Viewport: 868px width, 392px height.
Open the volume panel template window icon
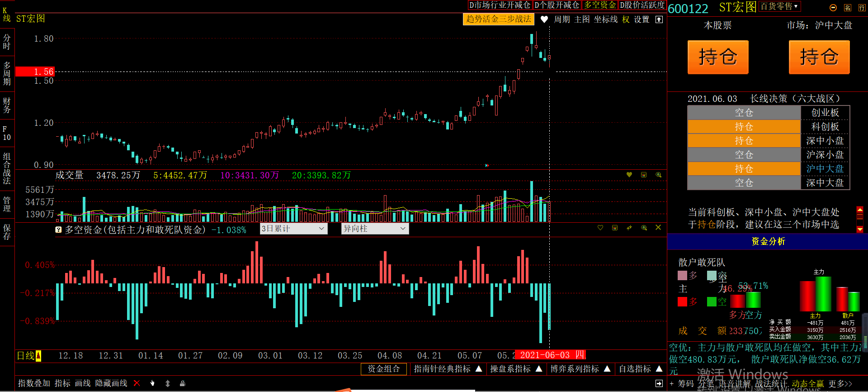pos(644,175)
